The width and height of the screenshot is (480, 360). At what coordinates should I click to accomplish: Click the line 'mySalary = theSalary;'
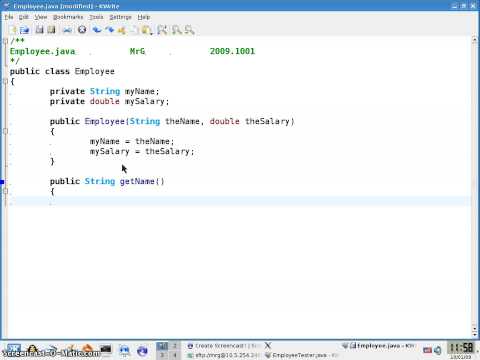[142, 151]
